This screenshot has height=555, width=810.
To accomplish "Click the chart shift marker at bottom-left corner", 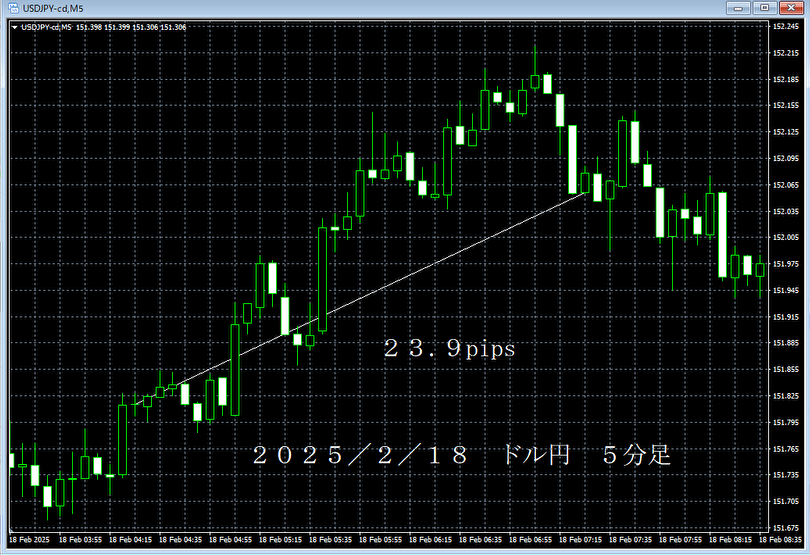I will [x=10, y=530].
